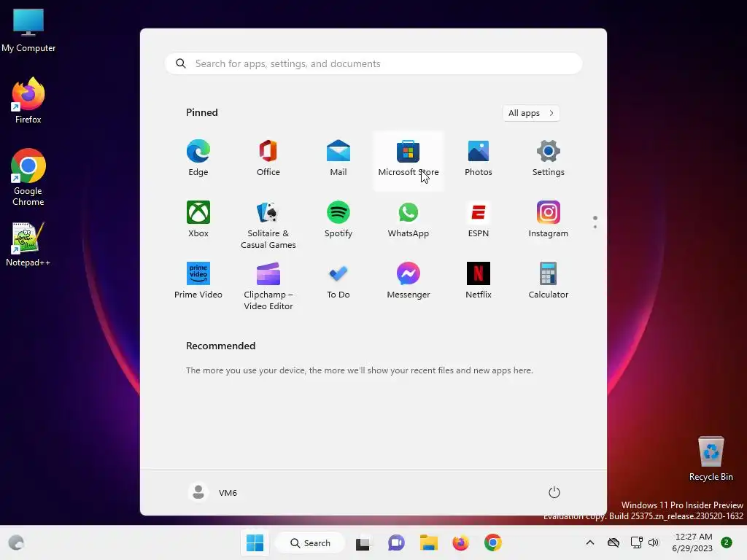Launch Netflix from pinned apps
Image resolution: width=747 pixels, height=560 pixels.
(479, 281)
